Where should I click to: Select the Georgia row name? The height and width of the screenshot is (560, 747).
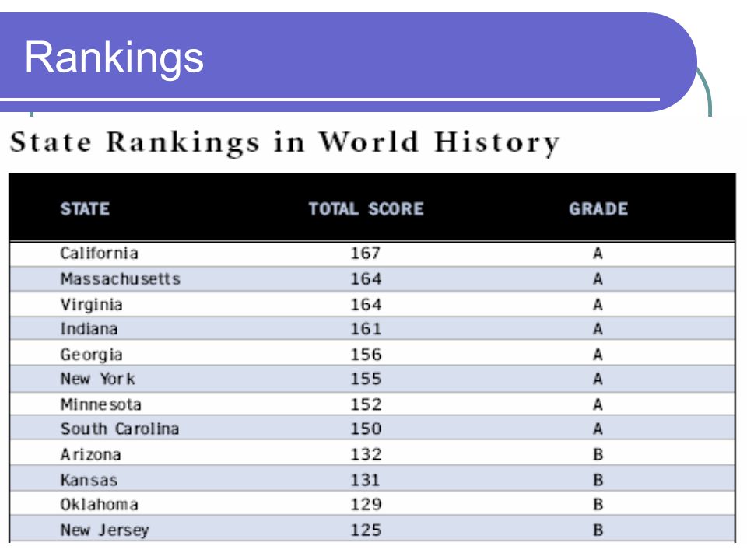pos(92,355)
